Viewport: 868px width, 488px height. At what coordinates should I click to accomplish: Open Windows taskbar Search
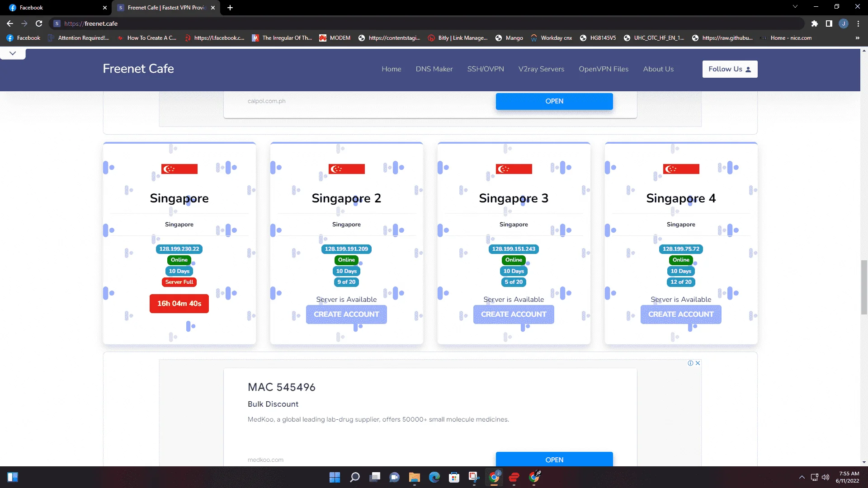click(x=355, y=477)
